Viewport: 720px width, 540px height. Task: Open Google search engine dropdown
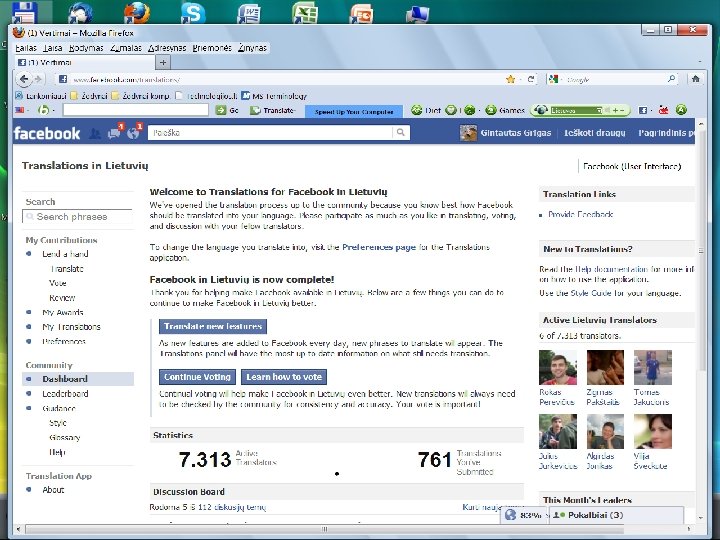pyautogui.click(x=556, y=79)
